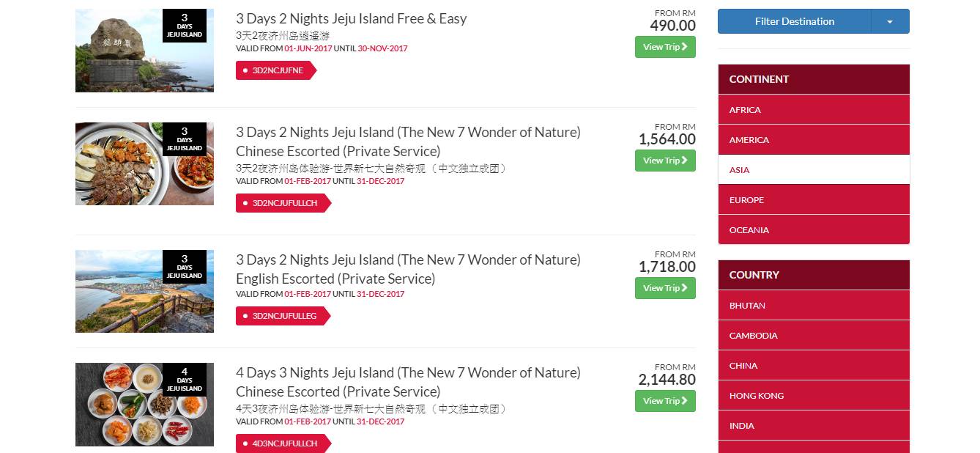View Trip for Jeju Island Free & Easy
The width and height of the screenshot is (980, 453).
[x=665, y=47]
